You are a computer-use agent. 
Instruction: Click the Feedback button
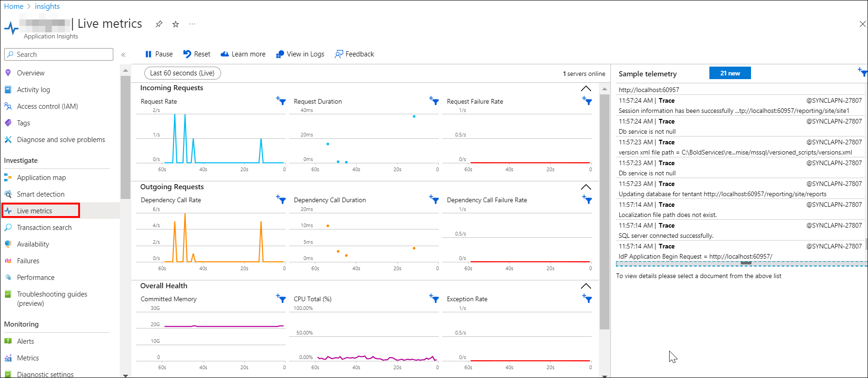pyautogui.click(x=354, y=54)
